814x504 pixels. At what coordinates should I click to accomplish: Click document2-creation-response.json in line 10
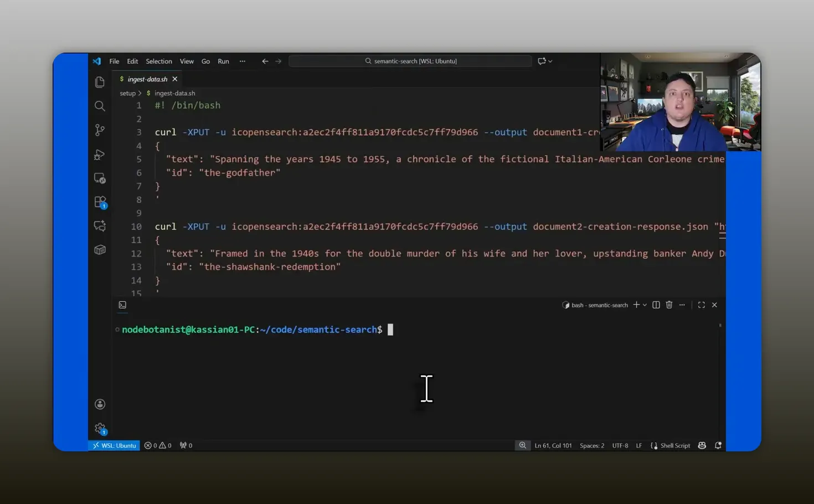click(620, 227)
